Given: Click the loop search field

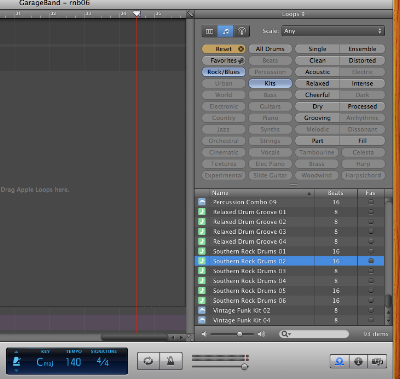Looking at the screenshot, I should pos(314,334).
